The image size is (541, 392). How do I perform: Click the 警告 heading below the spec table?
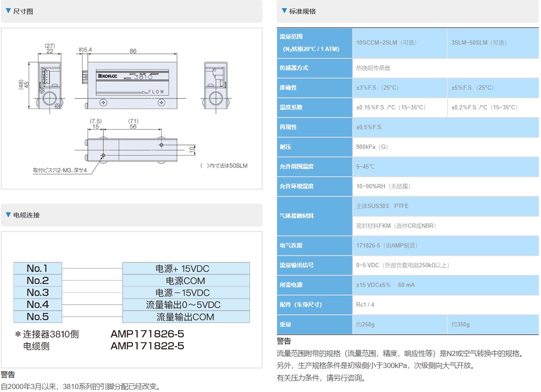click(x=284, y=341)
